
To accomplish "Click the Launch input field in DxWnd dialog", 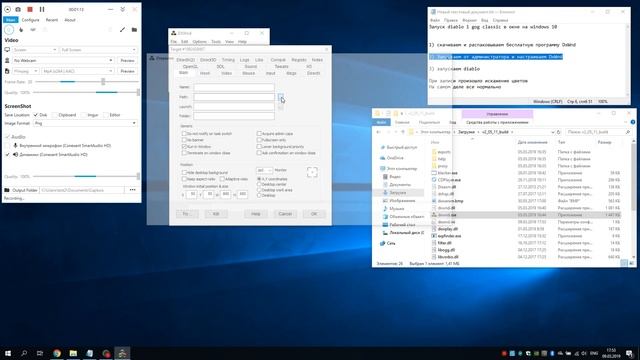I will tap(234, 107).
